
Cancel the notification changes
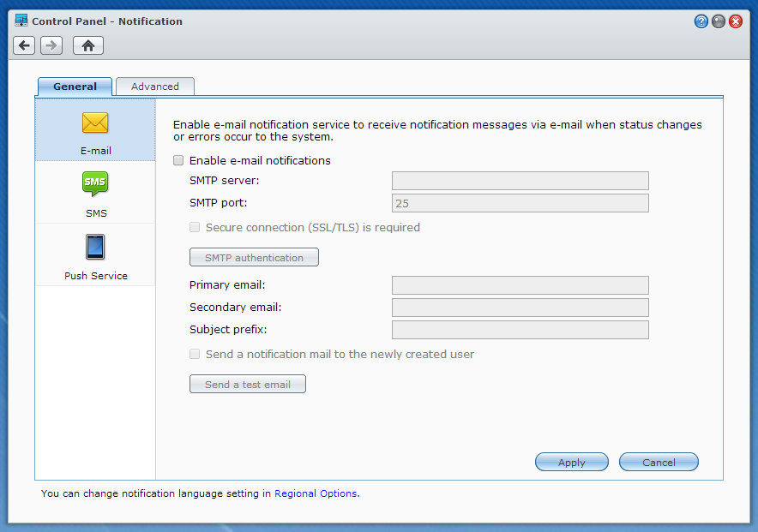pyautogui.click(x=659, y=462)
